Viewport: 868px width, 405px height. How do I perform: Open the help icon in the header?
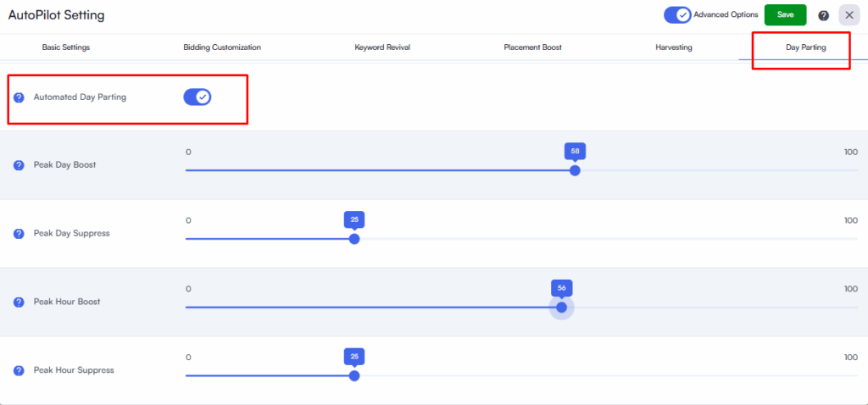click(823, 15)
